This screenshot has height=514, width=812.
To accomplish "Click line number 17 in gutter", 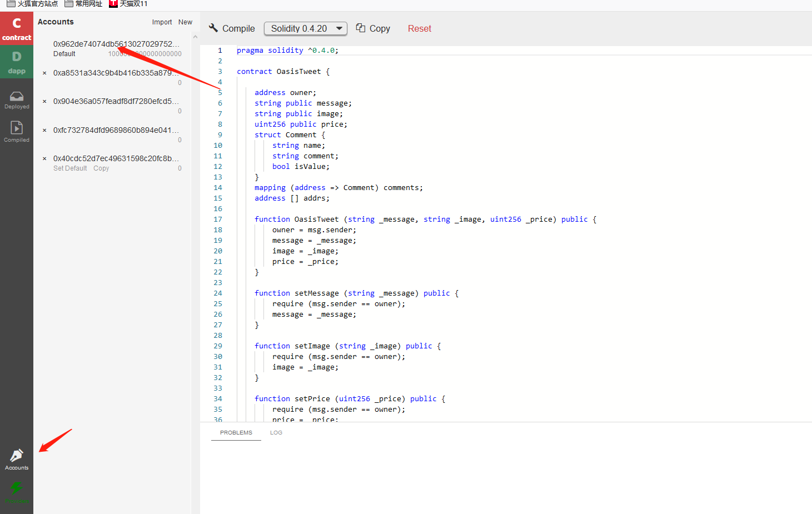I will tap(218, 219).
